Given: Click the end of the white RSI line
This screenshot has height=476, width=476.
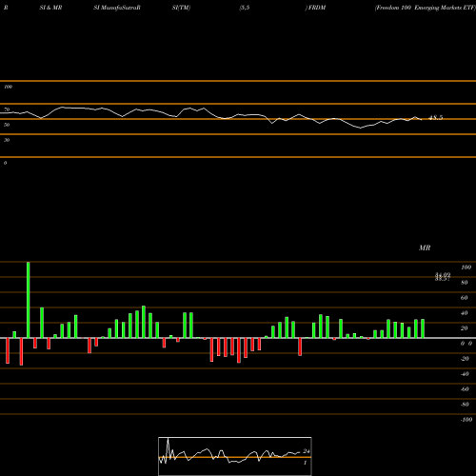Looking at the screenshot, I should pyautogui.click(x=422, y=120).
